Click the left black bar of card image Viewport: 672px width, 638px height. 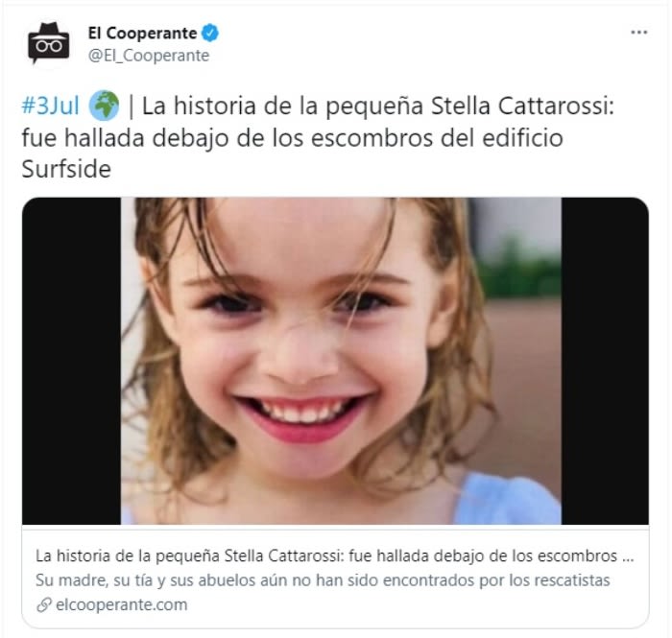click(x=72, y=361)
